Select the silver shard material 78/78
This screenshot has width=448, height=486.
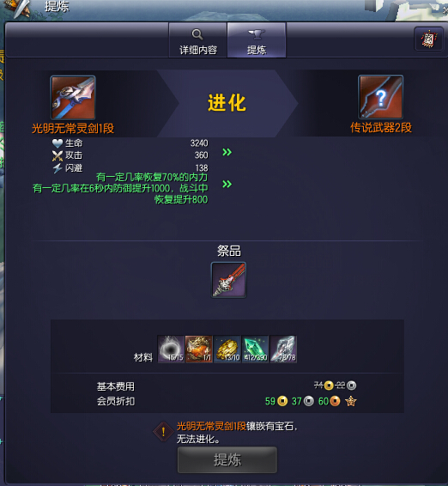point(283,349)
